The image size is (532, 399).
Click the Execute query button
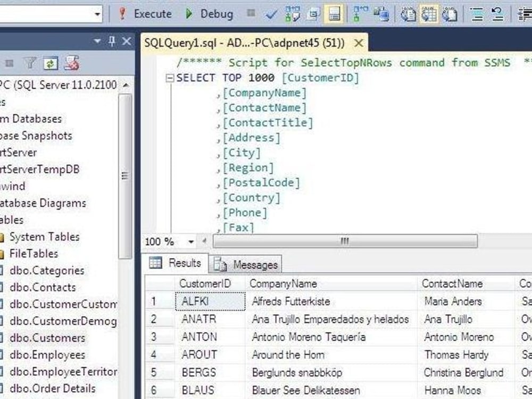click(x=145, y=14)
